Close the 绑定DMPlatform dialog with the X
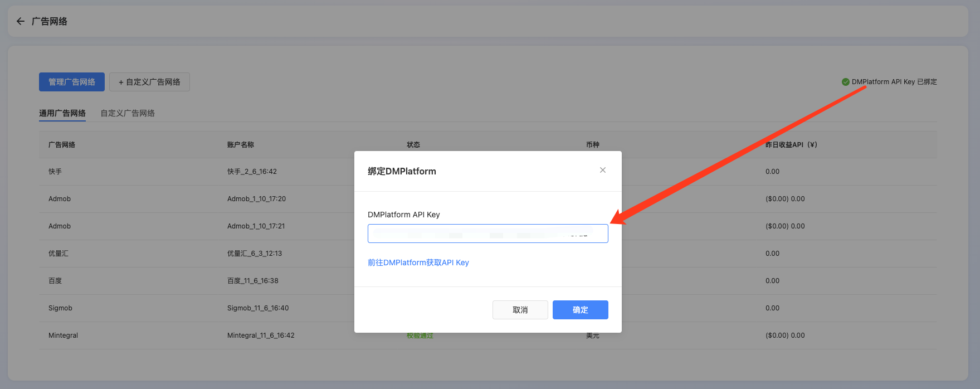Screen dimensions: 980x389 pos(602,170)
